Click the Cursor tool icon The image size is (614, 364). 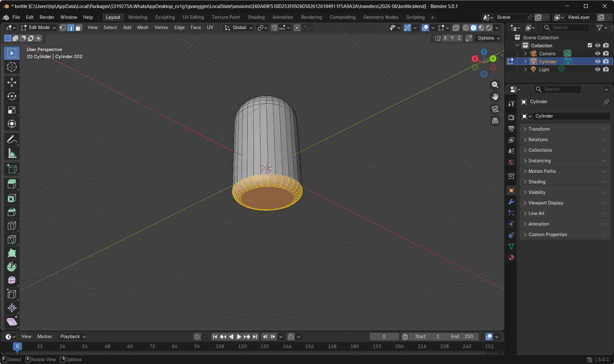(x=12, y=67)
